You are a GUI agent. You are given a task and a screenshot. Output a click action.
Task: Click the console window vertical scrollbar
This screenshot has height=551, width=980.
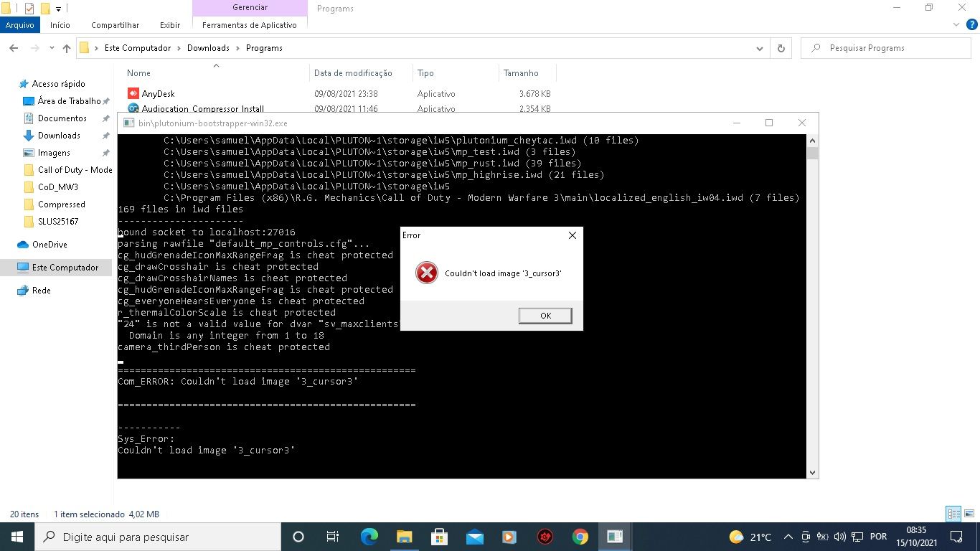tap(812, 306)
